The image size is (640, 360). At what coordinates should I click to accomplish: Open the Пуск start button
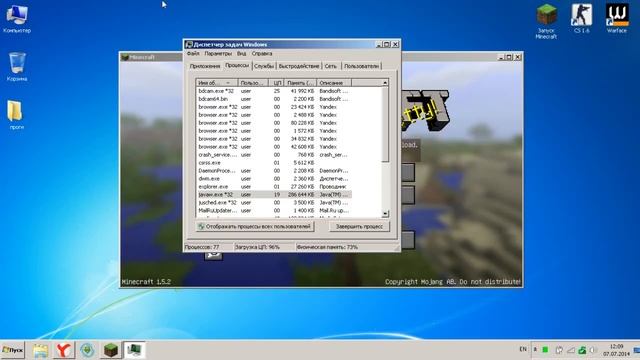pyautogui.click(x=13, y=350)
